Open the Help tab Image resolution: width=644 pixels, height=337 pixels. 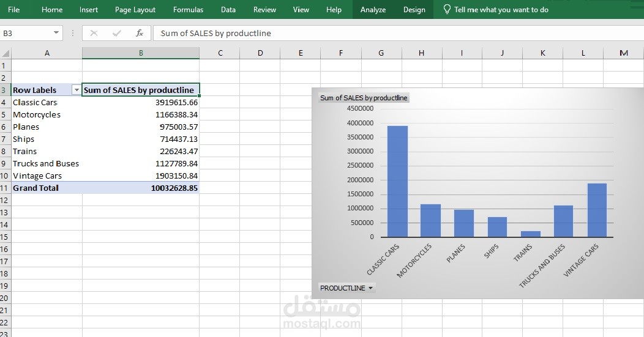pyautogui.click(x=334, y=9)
